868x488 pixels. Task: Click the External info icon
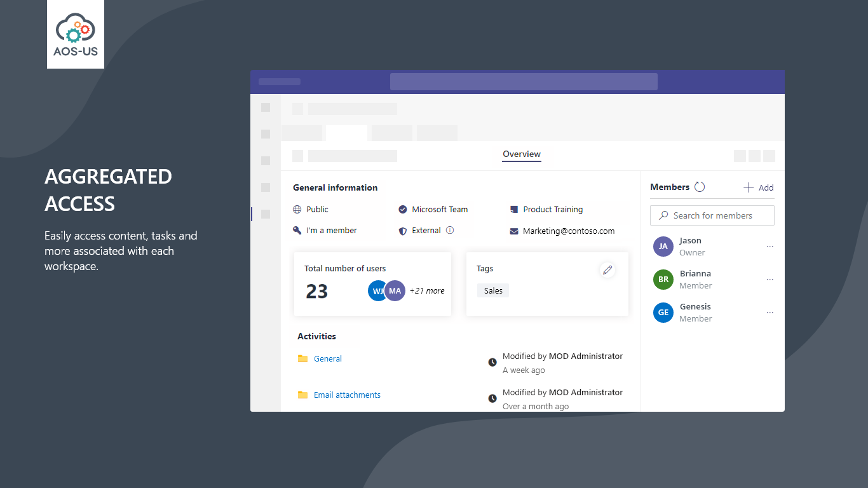tap(450, 230)
